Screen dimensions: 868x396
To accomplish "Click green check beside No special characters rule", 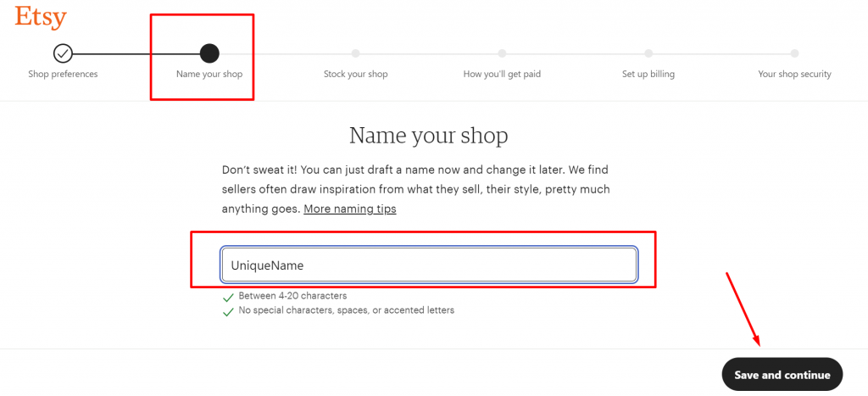I will pos(227,311).
